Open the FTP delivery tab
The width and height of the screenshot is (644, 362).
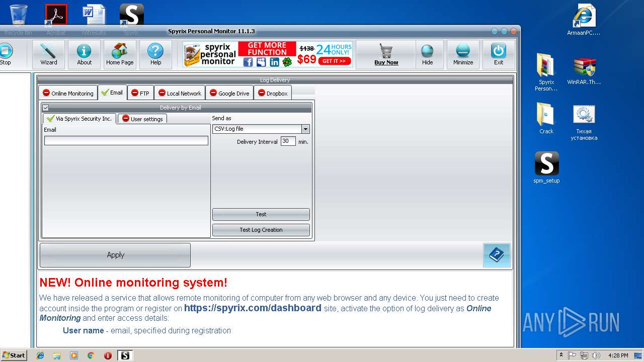coord(140,93)
